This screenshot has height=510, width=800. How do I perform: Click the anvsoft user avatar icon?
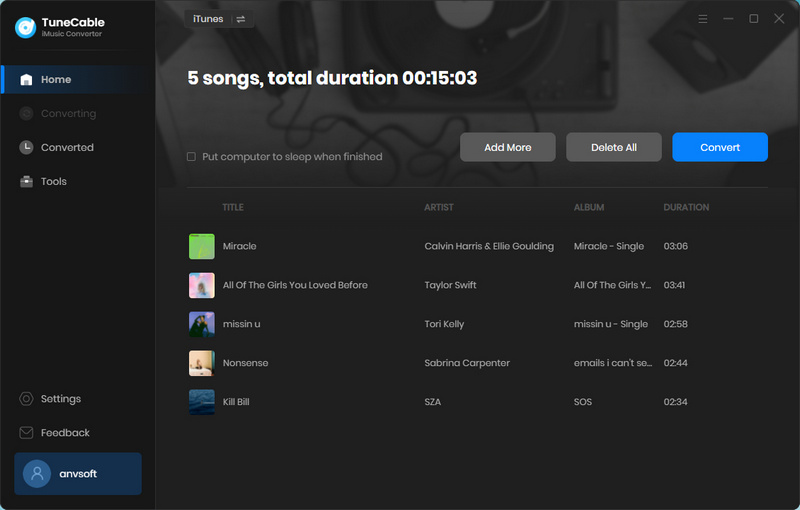coord(37,474)
